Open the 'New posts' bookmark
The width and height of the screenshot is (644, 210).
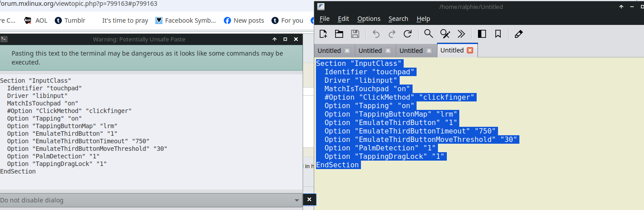pos(244,20)
